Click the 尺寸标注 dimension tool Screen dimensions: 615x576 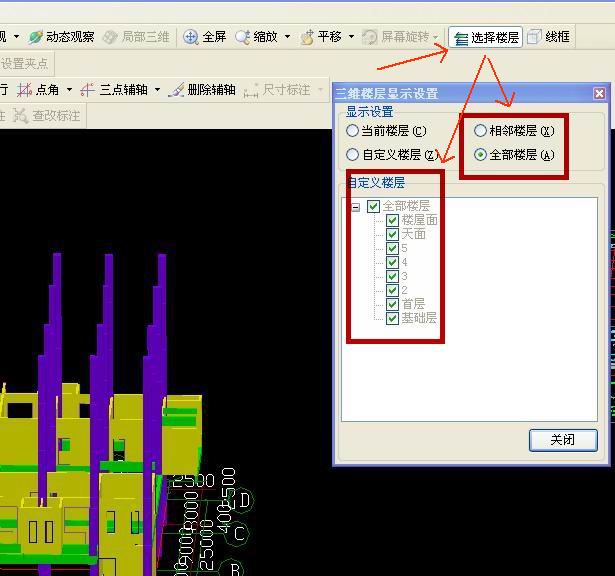click(x=277, y=90)
